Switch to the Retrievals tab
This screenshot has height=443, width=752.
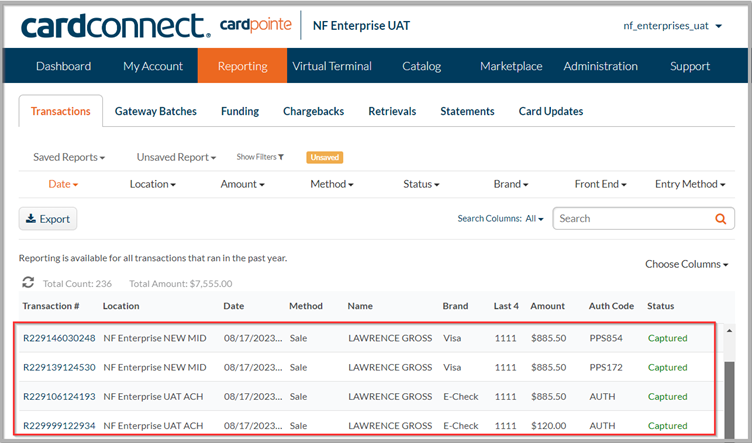[392, 111]
